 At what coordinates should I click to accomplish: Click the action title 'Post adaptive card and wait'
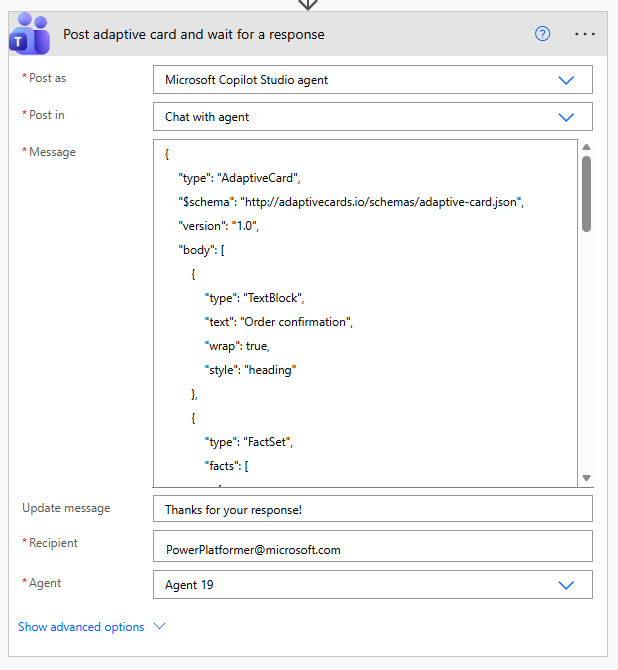click(194, 34)
